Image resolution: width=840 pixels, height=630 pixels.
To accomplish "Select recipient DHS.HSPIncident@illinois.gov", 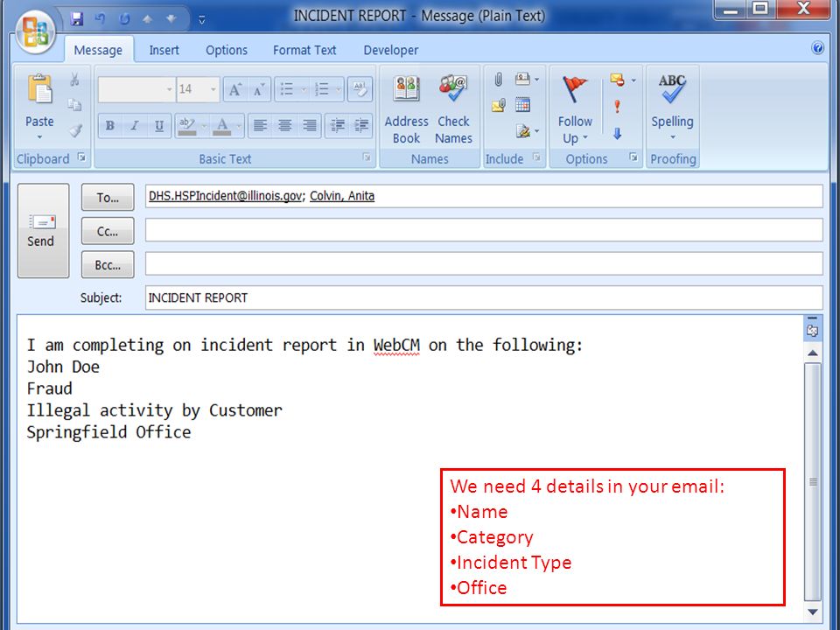I will click(x=225, y=196).
